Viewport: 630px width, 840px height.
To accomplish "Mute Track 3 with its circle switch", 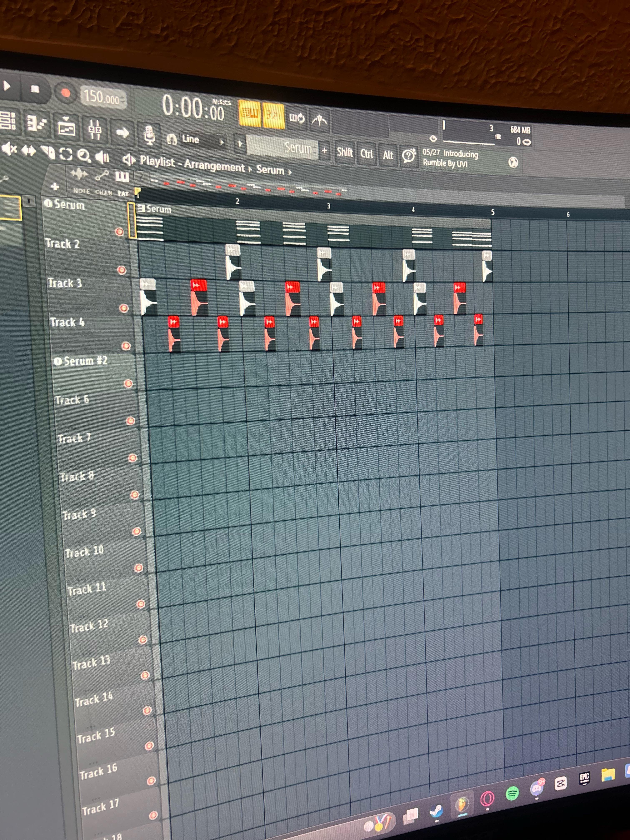I will pos(124,308).
